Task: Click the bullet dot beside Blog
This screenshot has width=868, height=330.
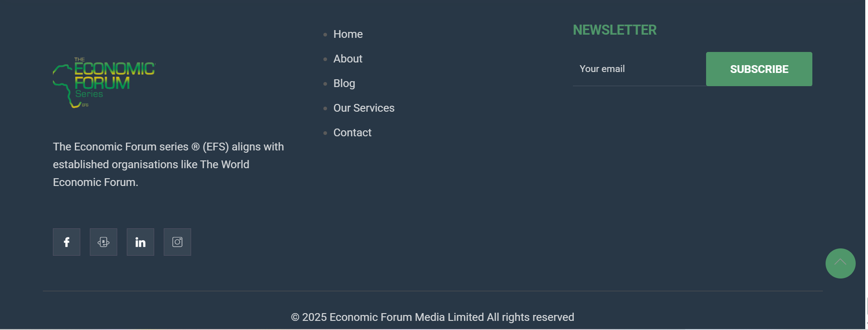Action: tap(325, 84)
